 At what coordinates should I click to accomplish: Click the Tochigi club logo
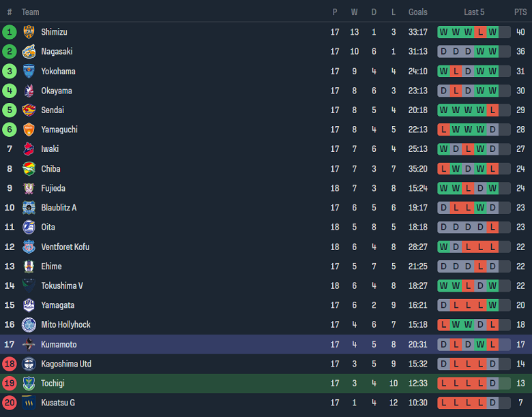coord(29,384)
